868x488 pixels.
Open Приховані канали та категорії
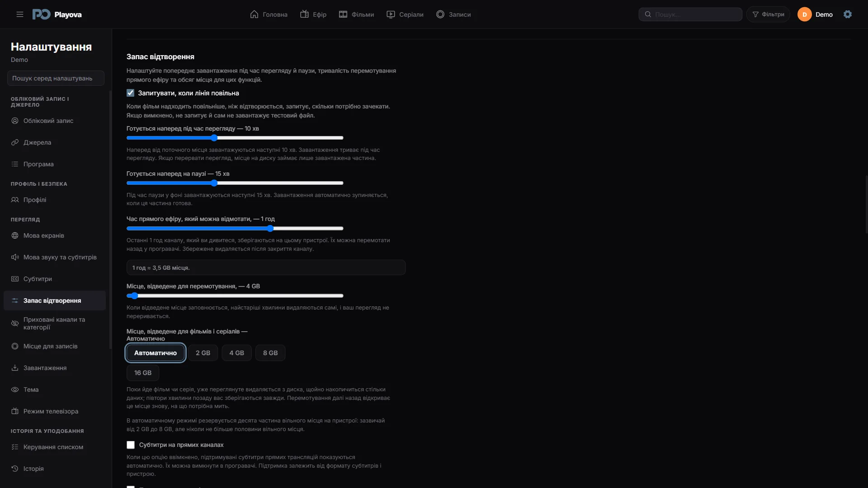[x=55, y=323]
